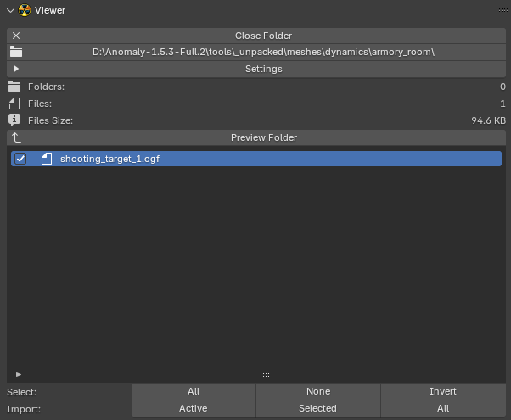Screen dimensions: 511x420
Task: Expand the Settings section triangle
Action: click(16, 69)
